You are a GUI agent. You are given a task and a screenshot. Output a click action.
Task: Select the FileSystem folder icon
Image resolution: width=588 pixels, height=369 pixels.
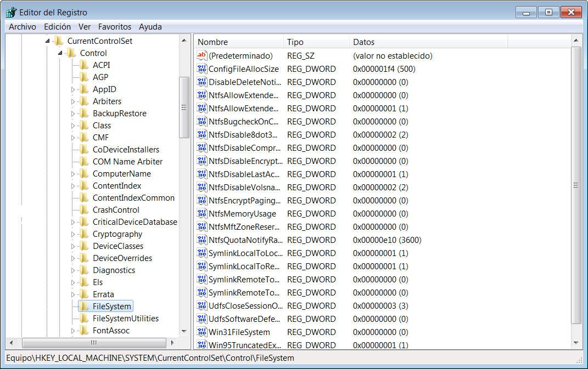click(84, 306)
